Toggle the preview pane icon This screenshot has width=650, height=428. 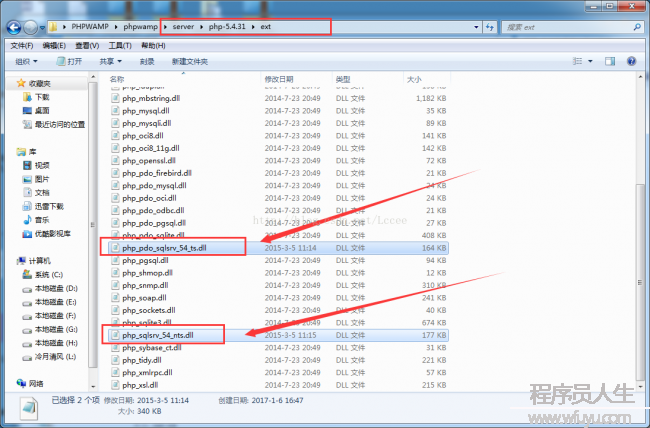pyautogui.click(x=610, y=61)
